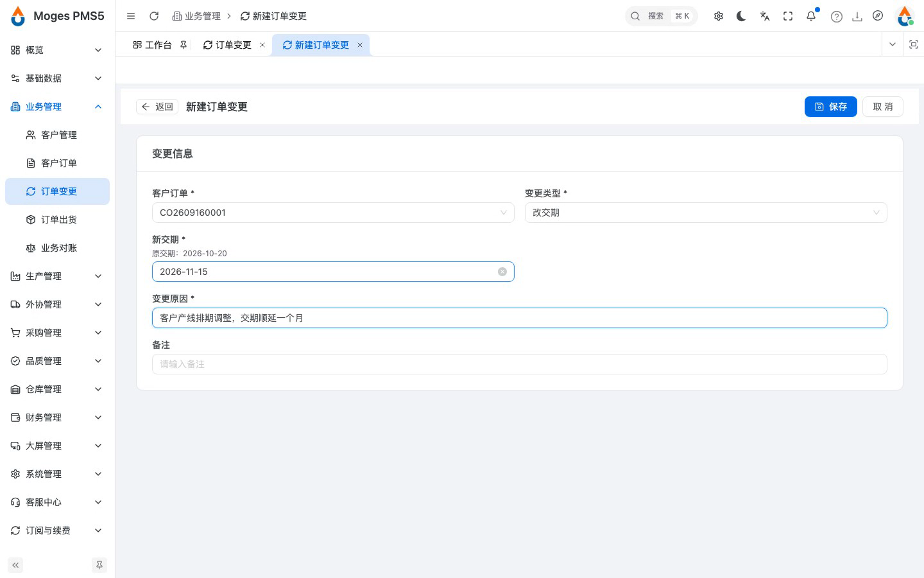Focus the 备注 input field
Image resolution: width=924 pixels, height=578 pixels.
click(520, 364)
